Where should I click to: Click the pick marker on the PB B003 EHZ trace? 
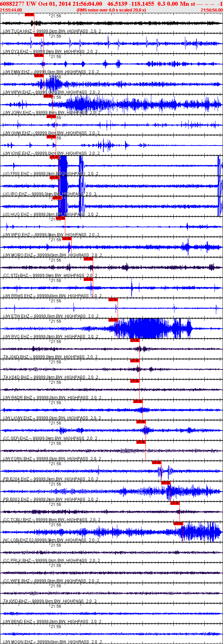166,483
